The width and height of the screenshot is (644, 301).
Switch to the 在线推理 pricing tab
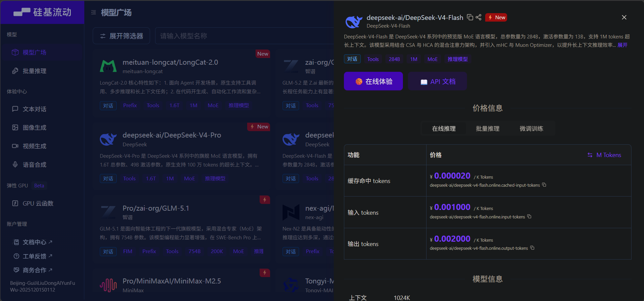[x=444, y=128]
